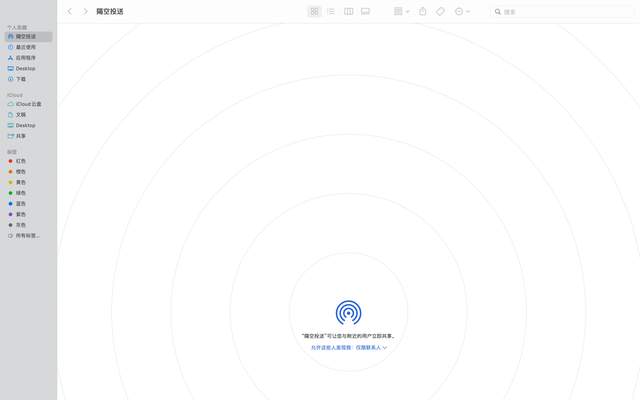Open 文稿 in the iCloud section
Viewport: 640px width, 400px height.
click(29, 115)
